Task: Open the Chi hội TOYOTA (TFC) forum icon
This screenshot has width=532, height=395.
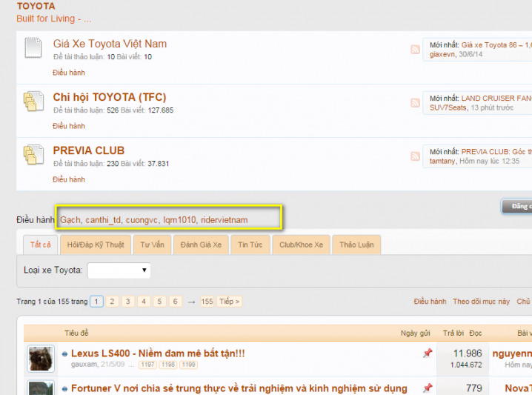Action: (x=33, y=101)
